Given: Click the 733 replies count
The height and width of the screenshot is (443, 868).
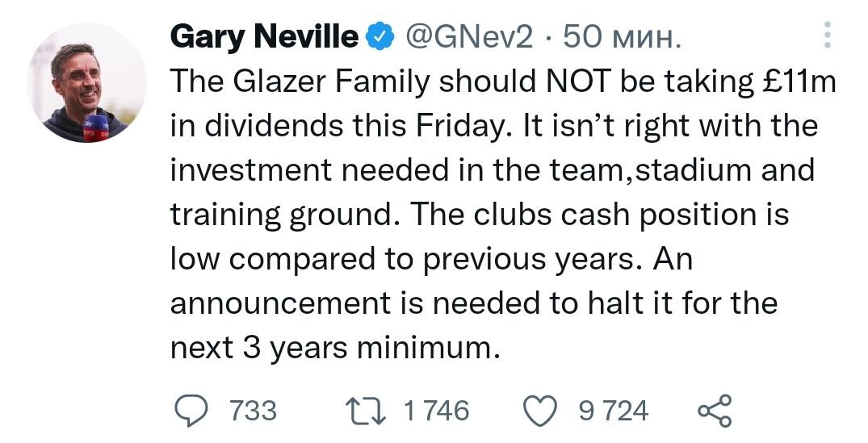Looking at the screenshot, I should 254,411.
